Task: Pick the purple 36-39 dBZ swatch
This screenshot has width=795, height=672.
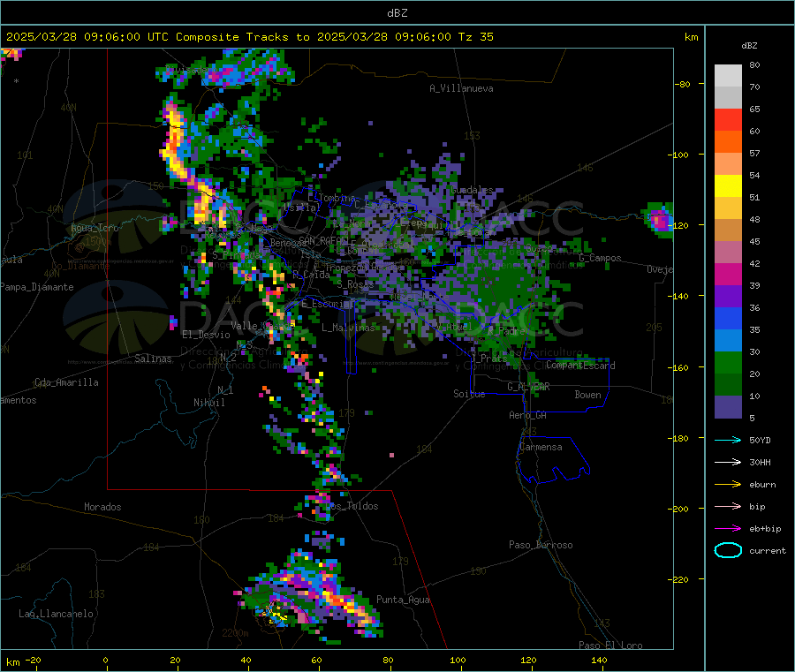Action: (x=728, y=297)
